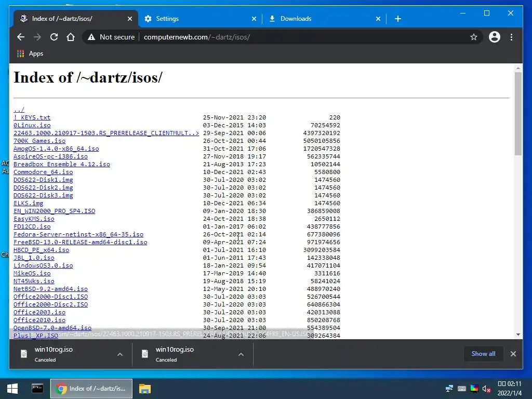Click the first win10rog.iso file icon
Screen dimensions: 532x399
[24, 354]
